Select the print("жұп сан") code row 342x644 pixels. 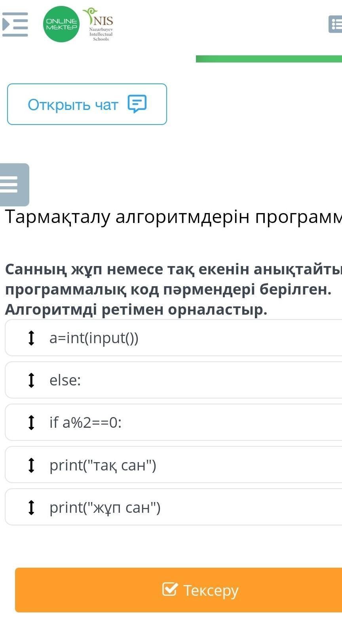point(173,507)
